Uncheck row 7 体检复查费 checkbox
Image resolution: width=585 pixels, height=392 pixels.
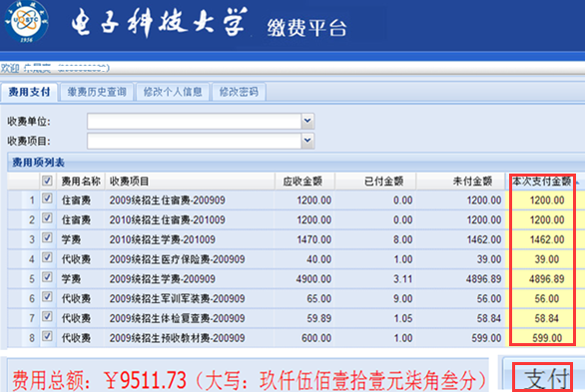47,317
